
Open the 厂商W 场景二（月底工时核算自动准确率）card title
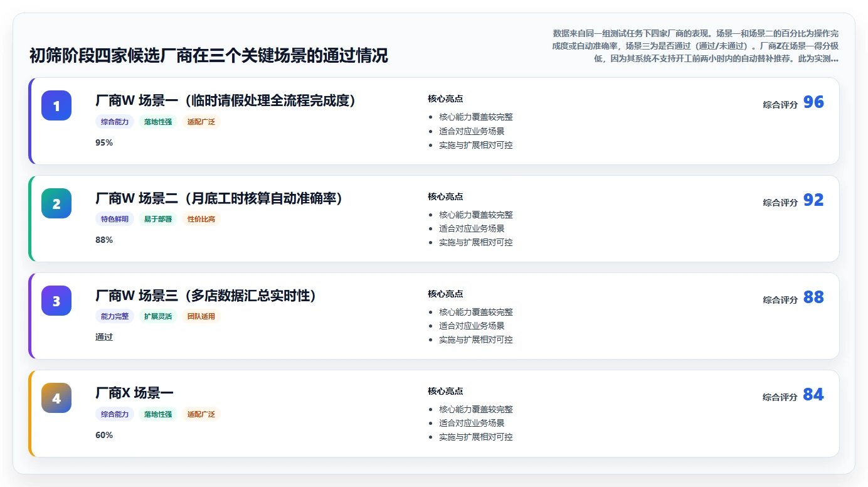[219, 198]
